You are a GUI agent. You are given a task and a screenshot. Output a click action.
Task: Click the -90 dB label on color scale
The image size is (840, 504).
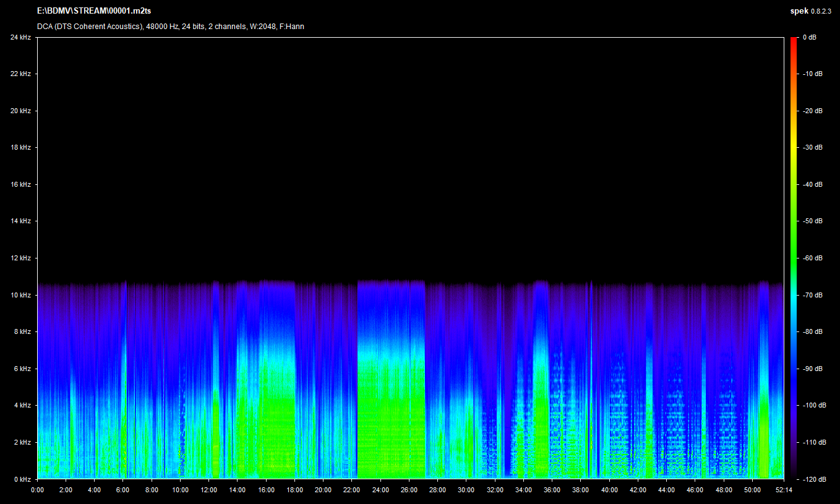[813, 369]
